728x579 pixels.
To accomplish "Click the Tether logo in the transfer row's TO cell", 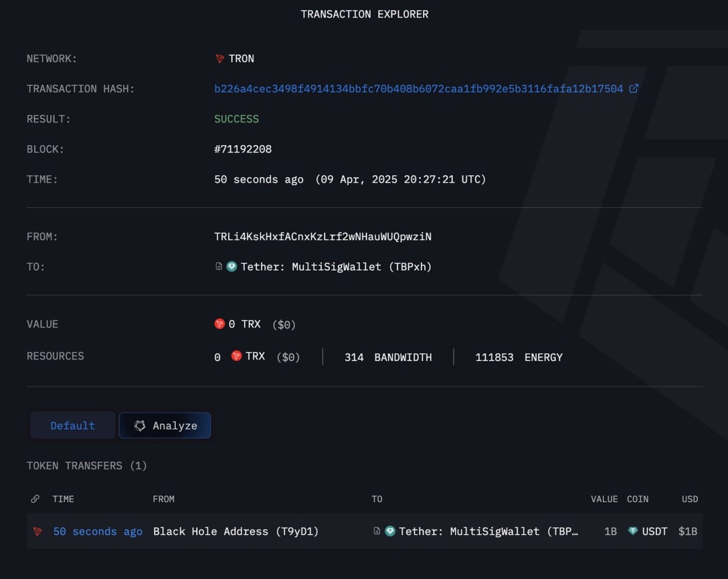I will [390, 531].
